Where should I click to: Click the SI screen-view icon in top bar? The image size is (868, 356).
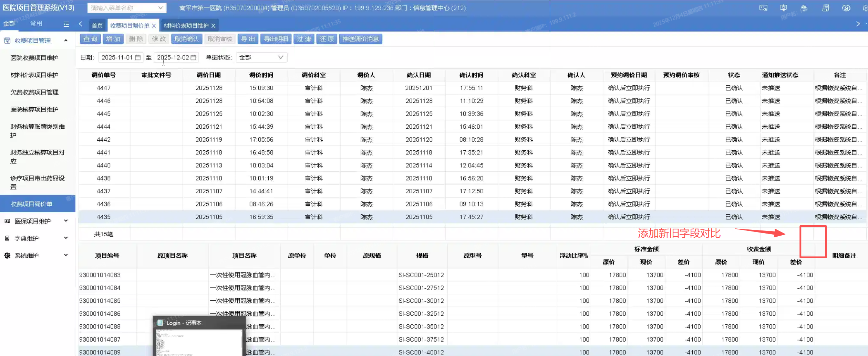point(763,8)
